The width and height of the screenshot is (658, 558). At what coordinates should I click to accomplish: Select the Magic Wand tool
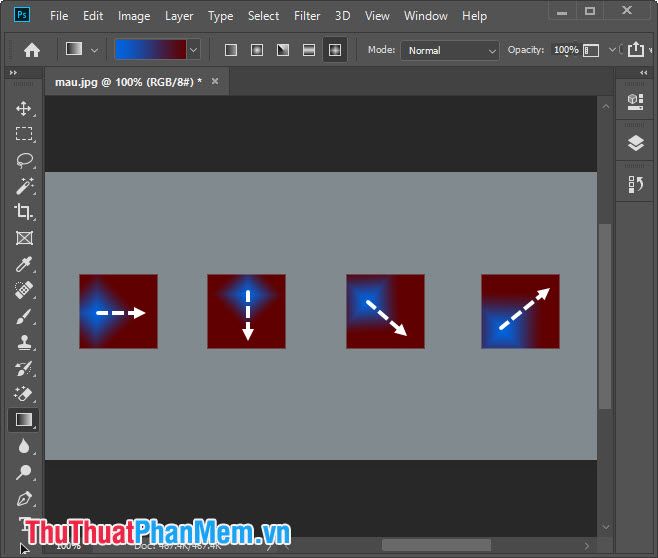[x=24, y=186]
